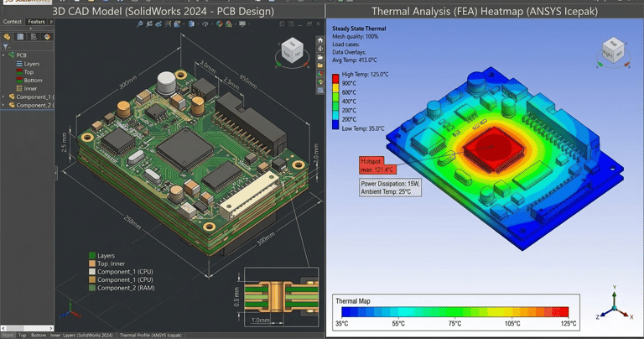Click the Component_2 (RAM) legend entry
The width and height of the screenshot is (644, 339).
tap(122, 288)
